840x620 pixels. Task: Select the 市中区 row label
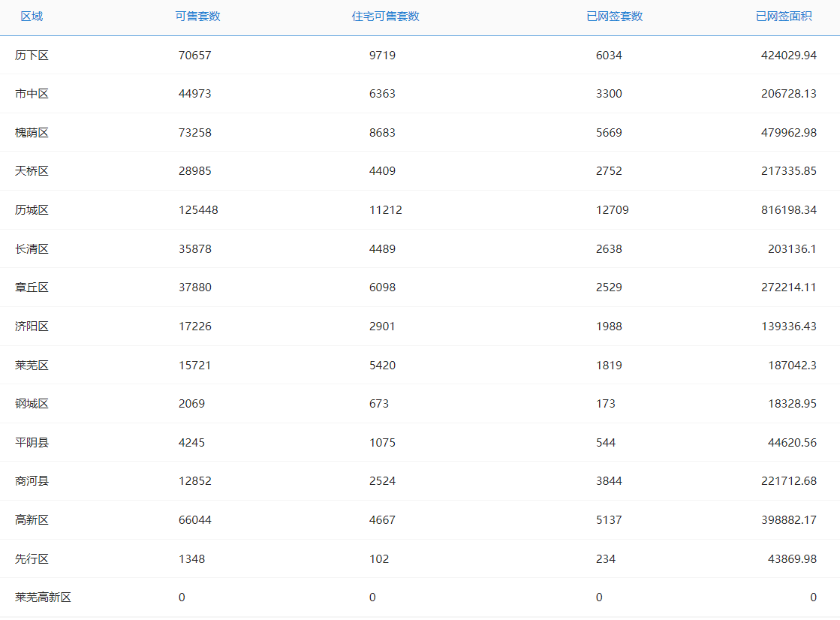coord(32,94)
